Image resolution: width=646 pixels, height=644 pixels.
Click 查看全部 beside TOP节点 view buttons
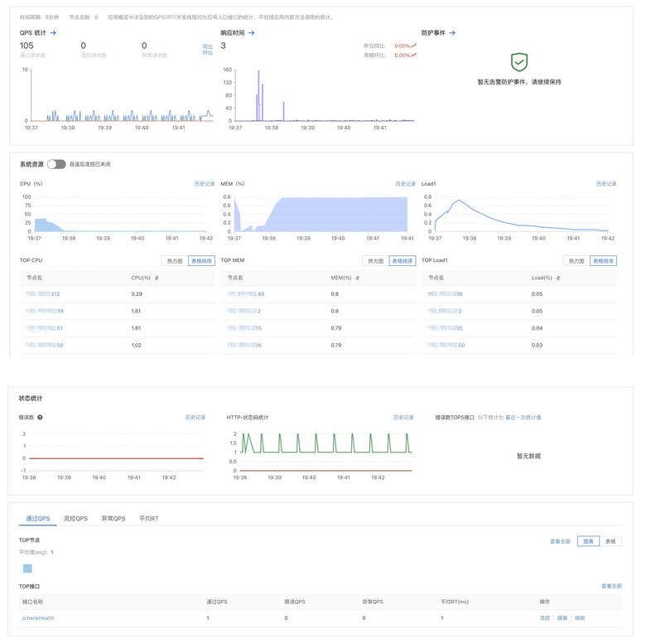coord(561,541)
